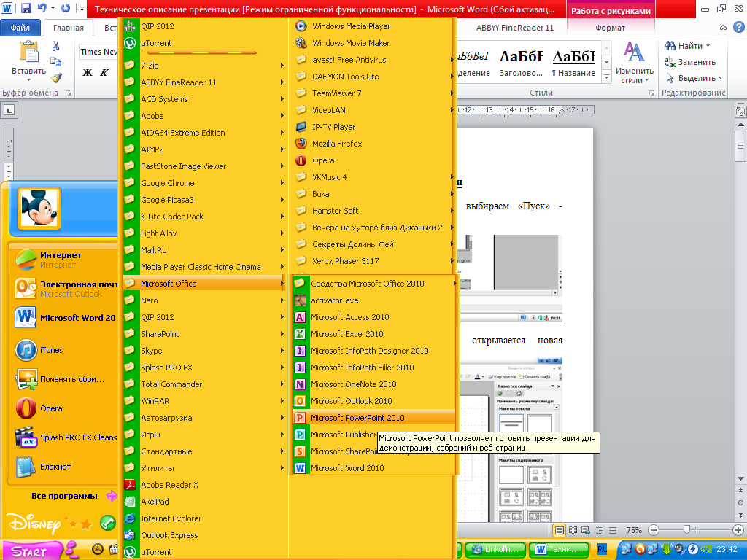747x560 pixels.
Task: Expand Средства Microsoft Office 2010 submenu
Action: pyautogui.click(x=374, y=284)
